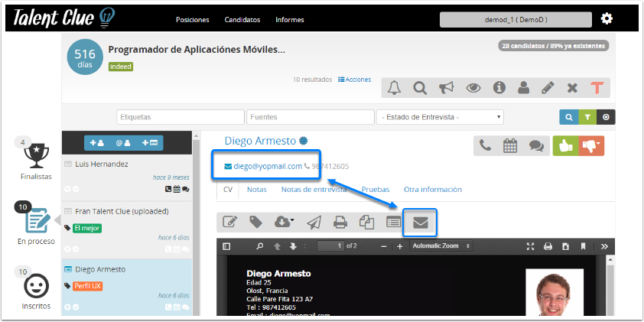The width and height of the screenshot is (644, 322).
Task: Click the demod_1 ( DemoD ) account button
Action: click(516, 20)
